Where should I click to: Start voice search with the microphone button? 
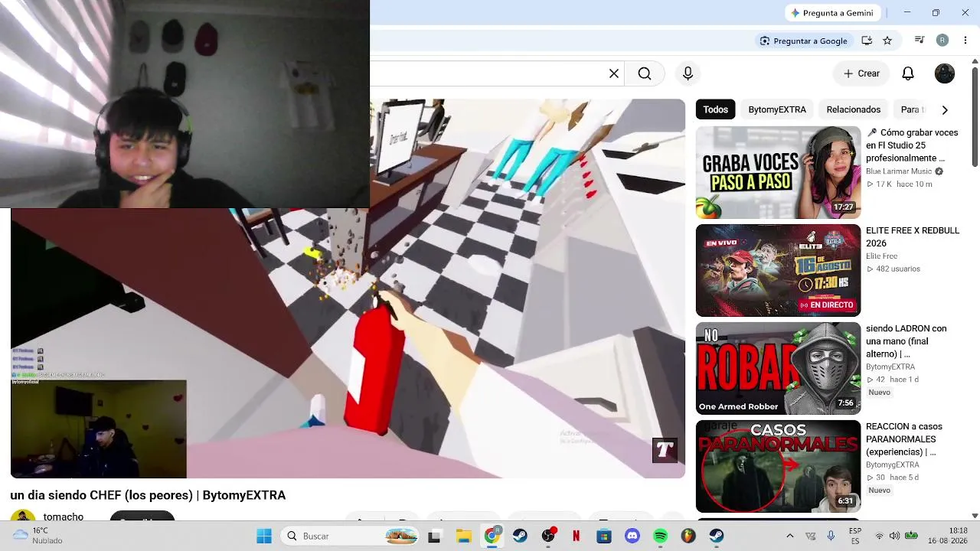pos(688,73)
